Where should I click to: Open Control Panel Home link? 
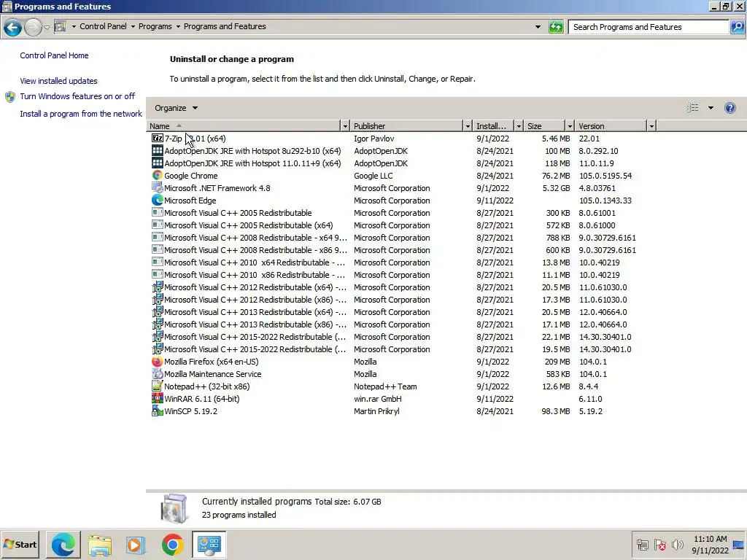[x=54, y=55]
